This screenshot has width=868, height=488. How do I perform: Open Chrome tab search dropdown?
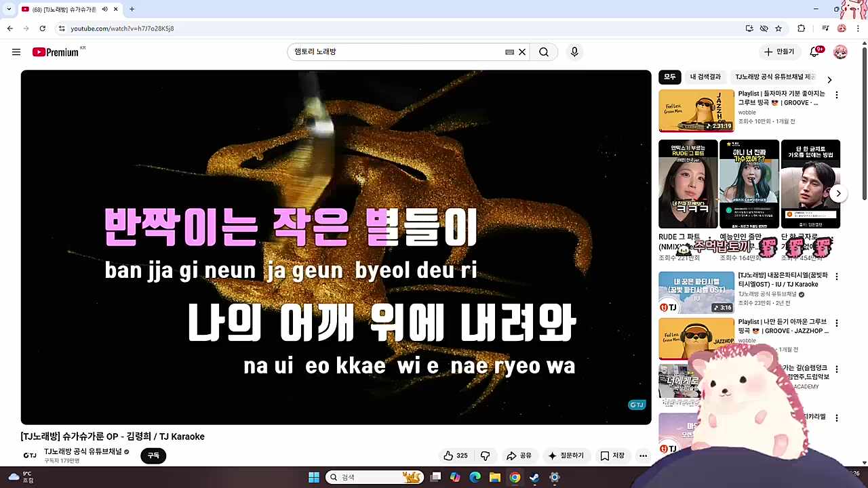9,9
